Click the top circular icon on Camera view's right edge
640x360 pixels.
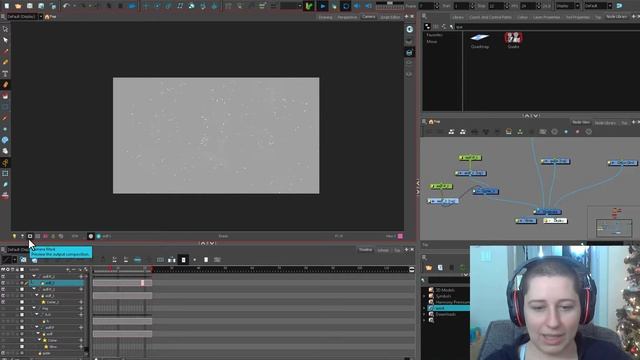(x=409, y=29)
